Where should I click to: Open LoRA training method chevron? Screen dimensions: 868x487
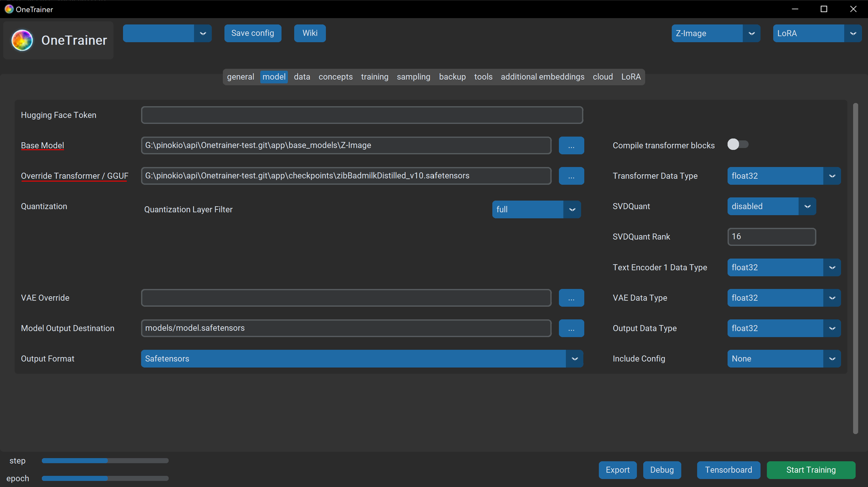853,33
